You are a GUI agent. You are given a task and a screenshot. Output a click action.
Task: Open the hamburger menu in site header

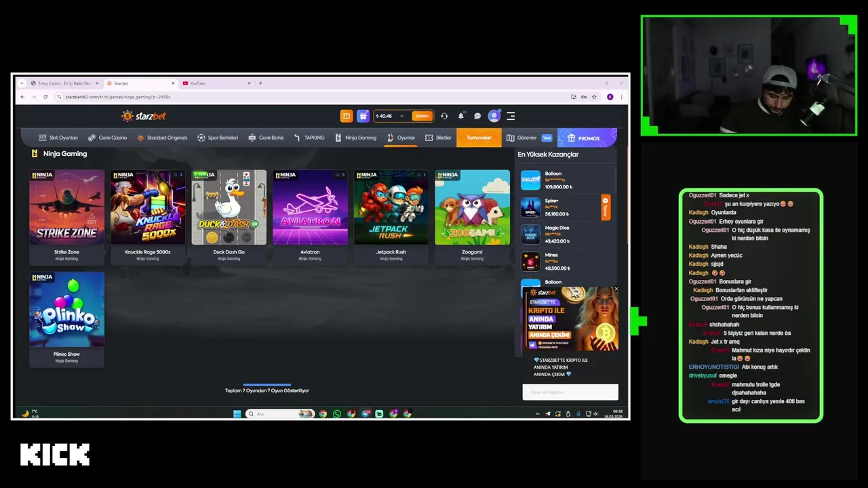tap(511, 116)
